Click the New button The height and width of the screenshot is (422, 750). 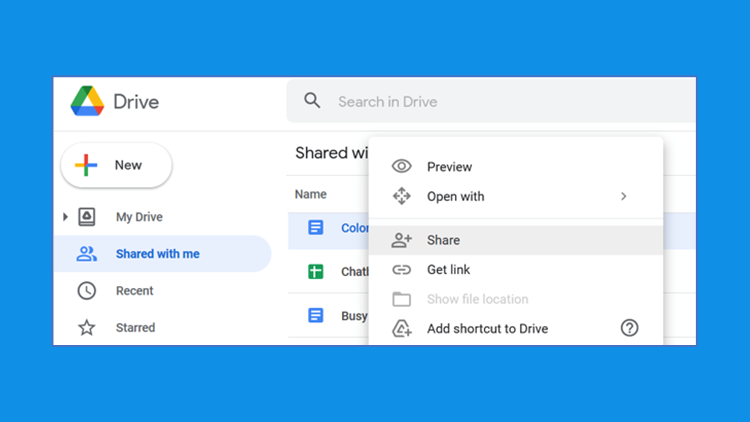pos(116,165)
